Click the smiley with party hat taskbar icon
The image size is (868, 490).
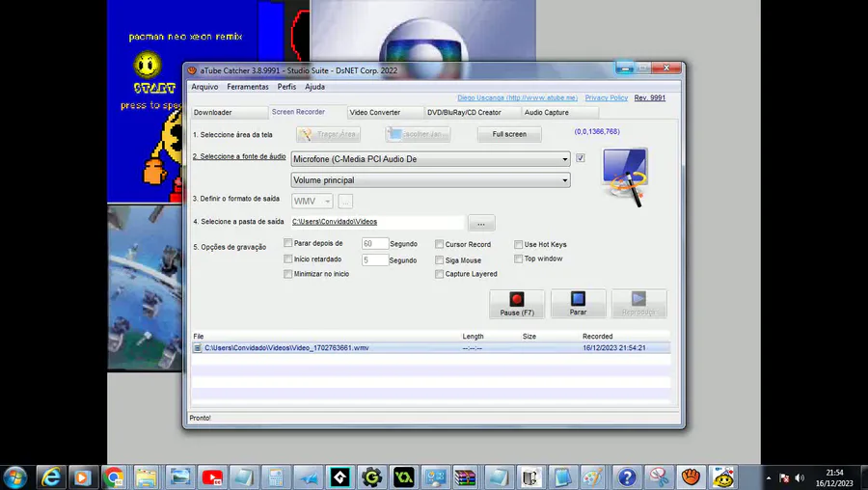point(723,477)
